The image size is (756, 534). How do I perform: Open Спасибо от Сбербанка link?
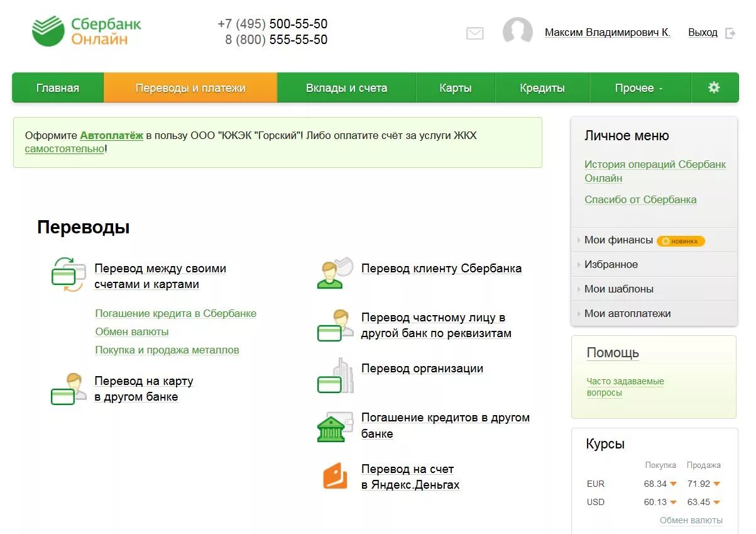pyautogui.click(x=640, y=199)
